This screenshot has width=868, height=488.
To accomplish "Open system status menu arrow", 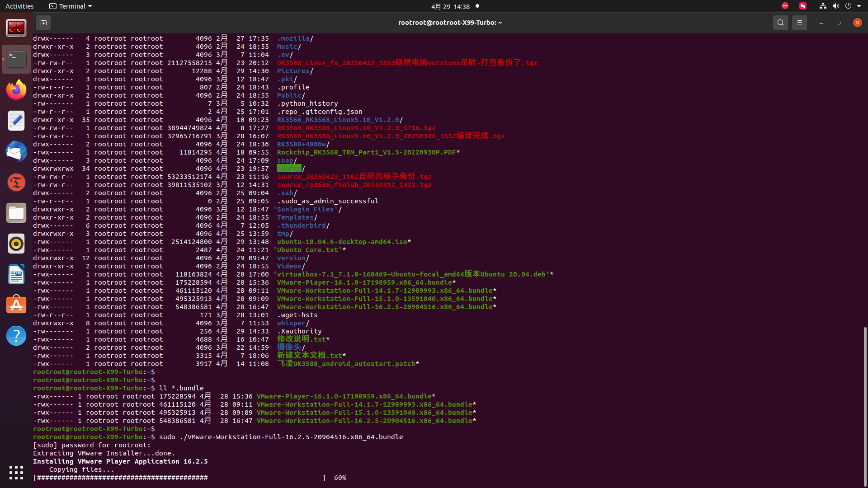I will pos(859,6).
